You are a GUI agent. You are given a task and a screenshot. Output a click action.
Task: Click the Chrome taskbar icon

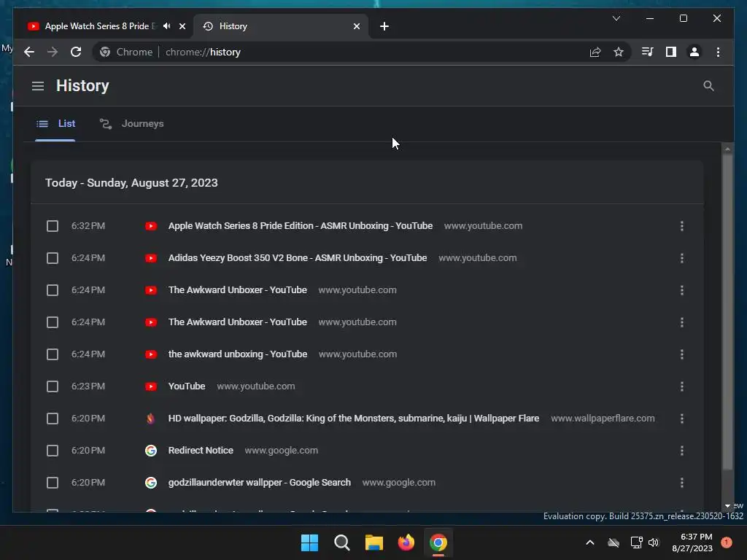pyautogui.click(x=438, y=542)
